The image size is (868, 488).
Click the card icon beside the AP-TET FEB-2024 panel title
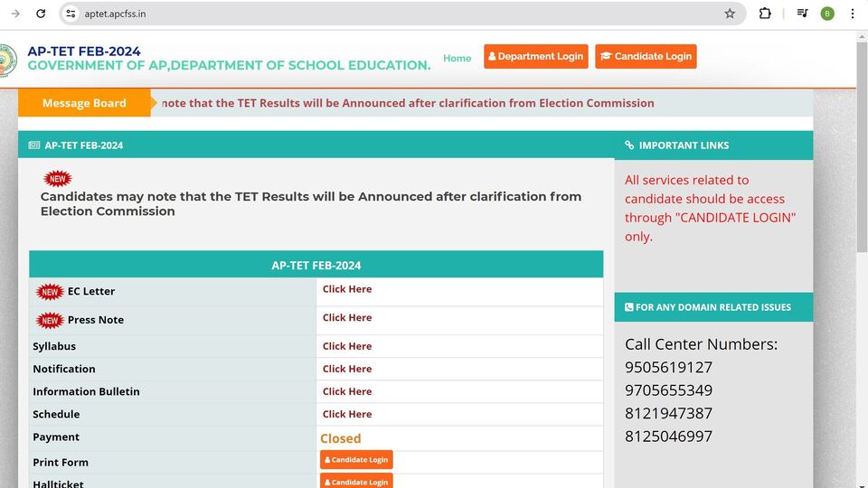(x=34, y=145)
